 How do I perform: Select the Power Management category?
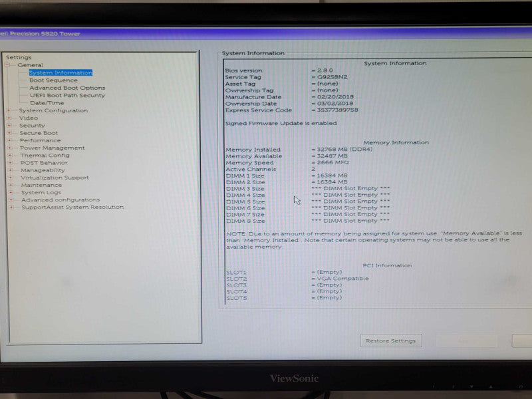click(x=53, y=148)
